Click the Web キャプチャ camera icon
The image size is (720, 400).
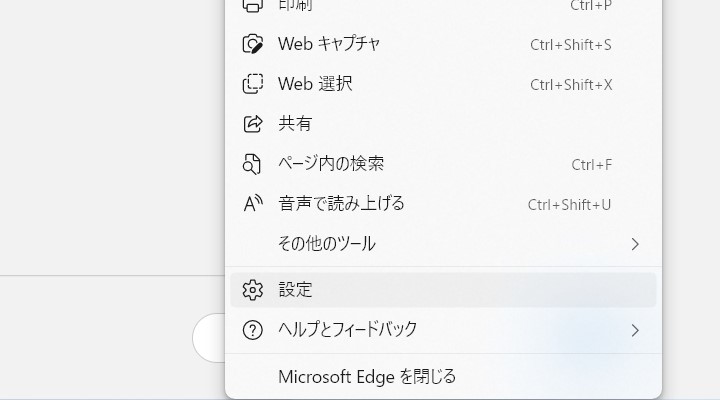coord(253,44)
